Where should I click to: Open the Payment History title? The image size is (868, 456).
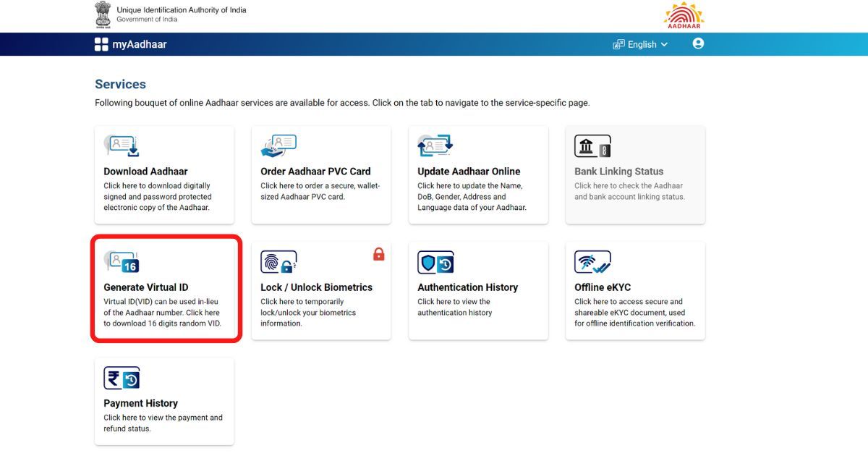point(140,403)
